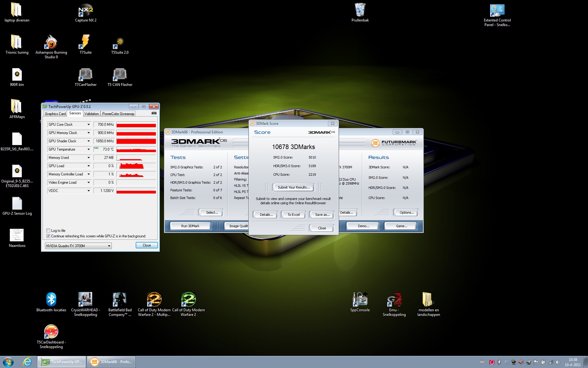Expand the GPU Load dropdown
The width and height of the screenshot is (588, 368).
(89, 166)
